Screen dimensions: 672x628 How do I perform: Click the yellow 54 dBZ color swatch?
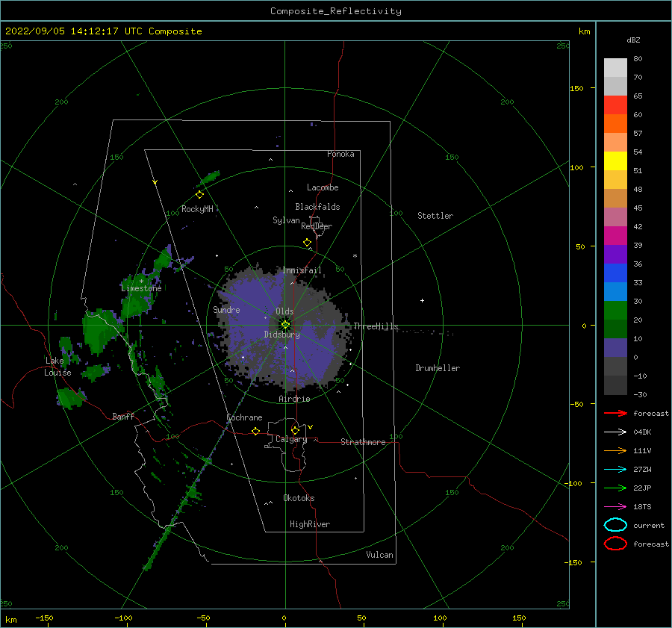pyautogui.click(x=615, y=161)
